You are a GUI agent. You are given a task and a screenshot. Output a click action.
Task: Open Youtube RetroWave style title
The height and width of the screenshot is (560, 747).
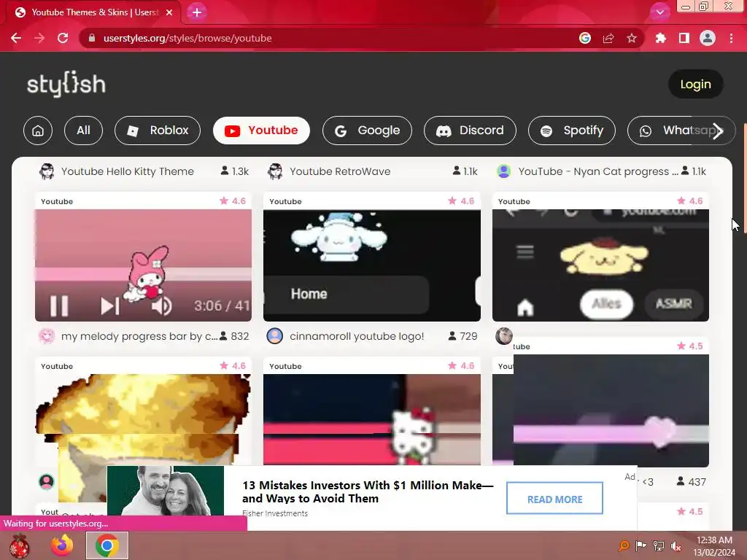(x=340, y=171)
